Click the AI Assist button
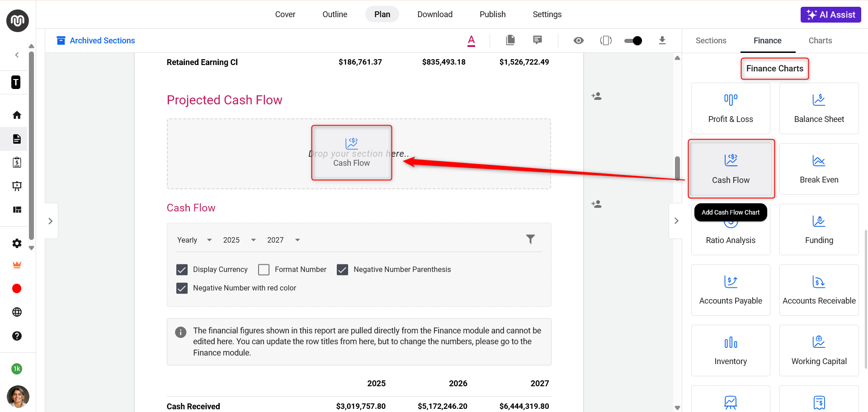This screenshot has height=412, width=868. coord(831,14)
